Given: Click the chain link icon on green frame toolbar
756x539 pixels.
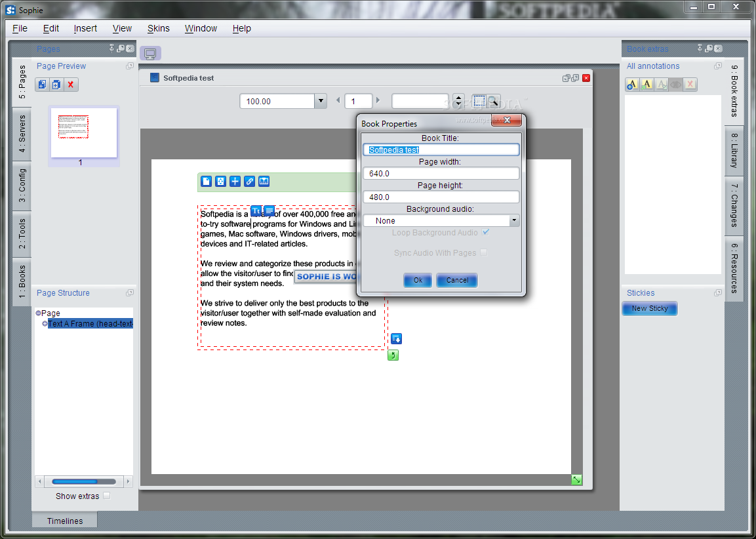Looking at the screenshot, I should tap(249, 181).
